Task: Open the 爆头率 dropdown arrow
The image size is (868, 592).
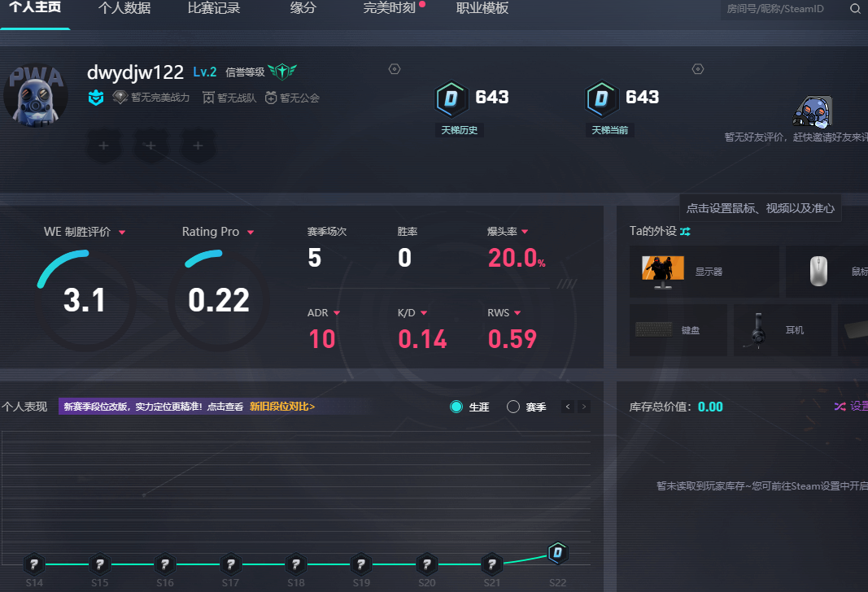Action: [x=525, y=232]
